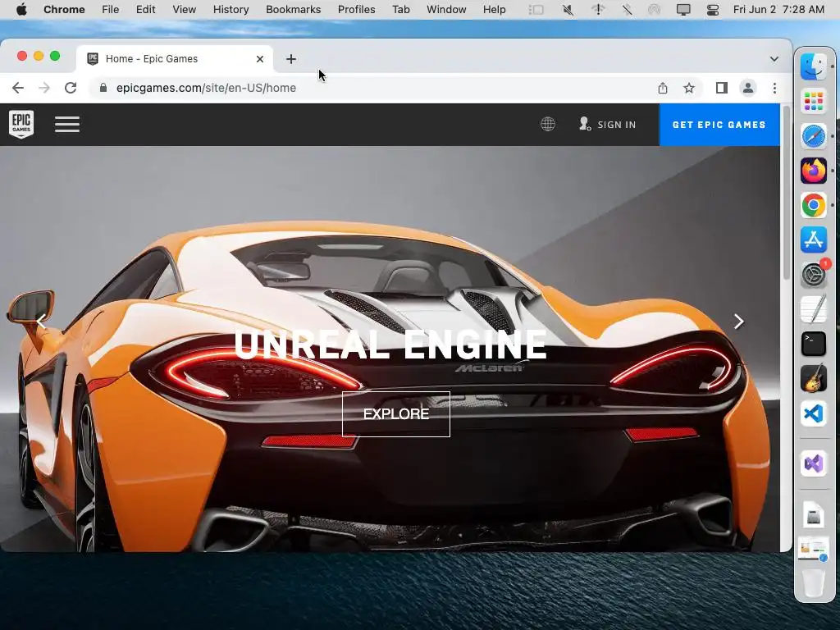Open the Chrome application menu
The image size is (840, 630).
coord(64,10)
